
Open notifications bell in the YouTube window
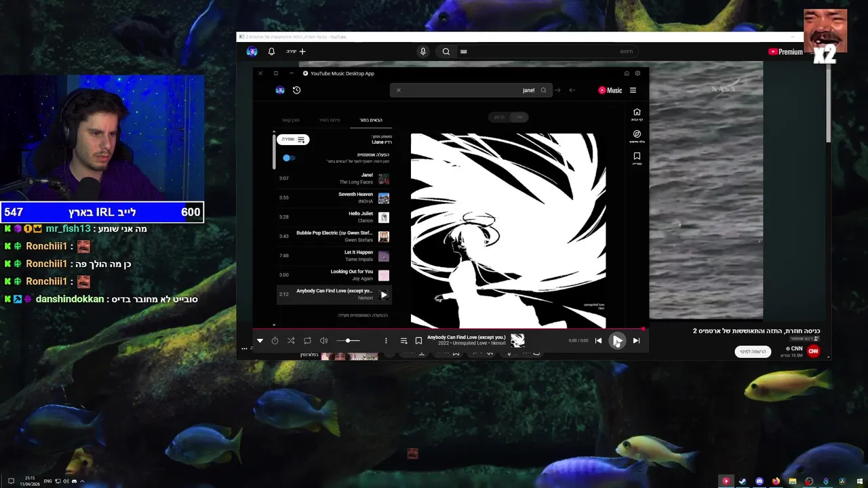coord(271,52)
